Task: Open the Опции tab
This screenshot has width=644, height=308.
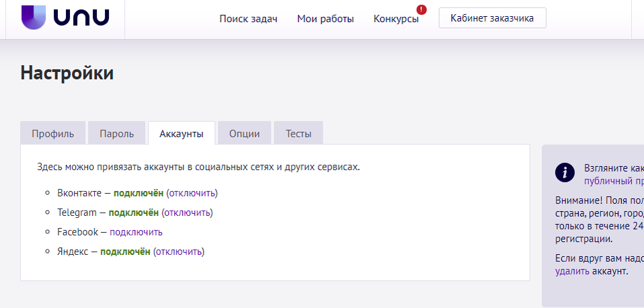Action: click(245, 133)
